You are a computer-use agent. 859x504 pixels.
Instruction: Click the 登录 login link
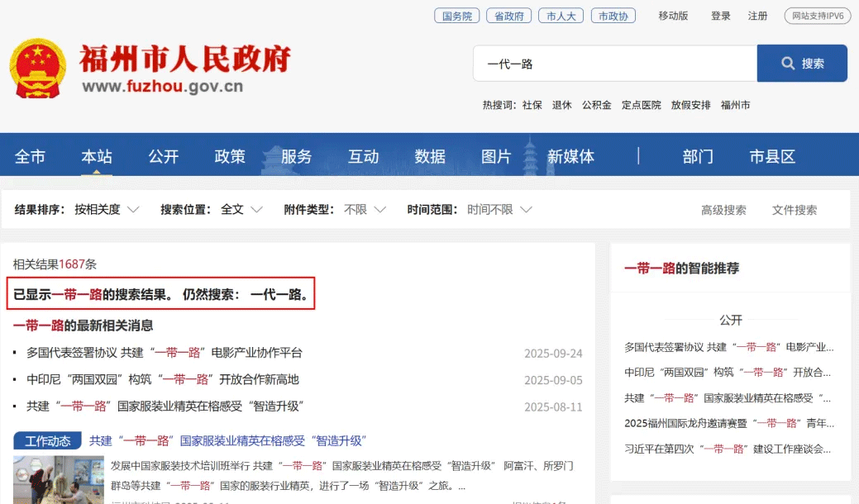click(720, 15)
